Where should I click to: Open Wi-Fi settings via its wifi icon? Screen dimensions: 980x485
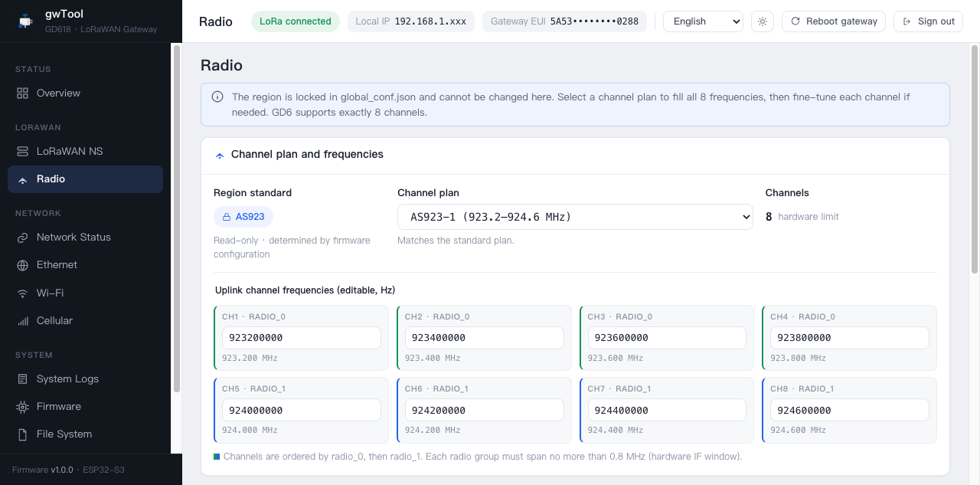[x=22, y=293]
